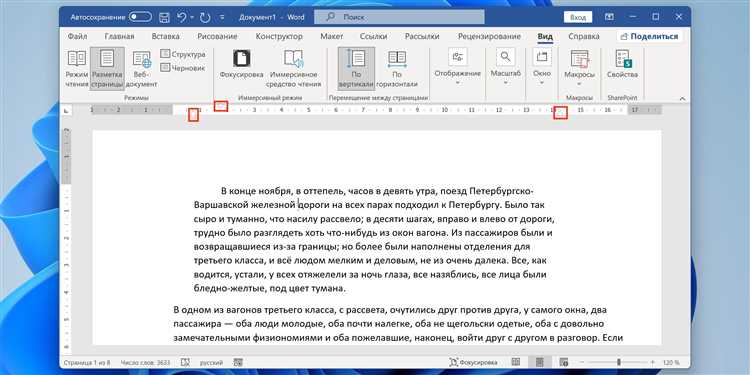Click the Save icon in title bar
750x375 pixels.
point(164,18)
